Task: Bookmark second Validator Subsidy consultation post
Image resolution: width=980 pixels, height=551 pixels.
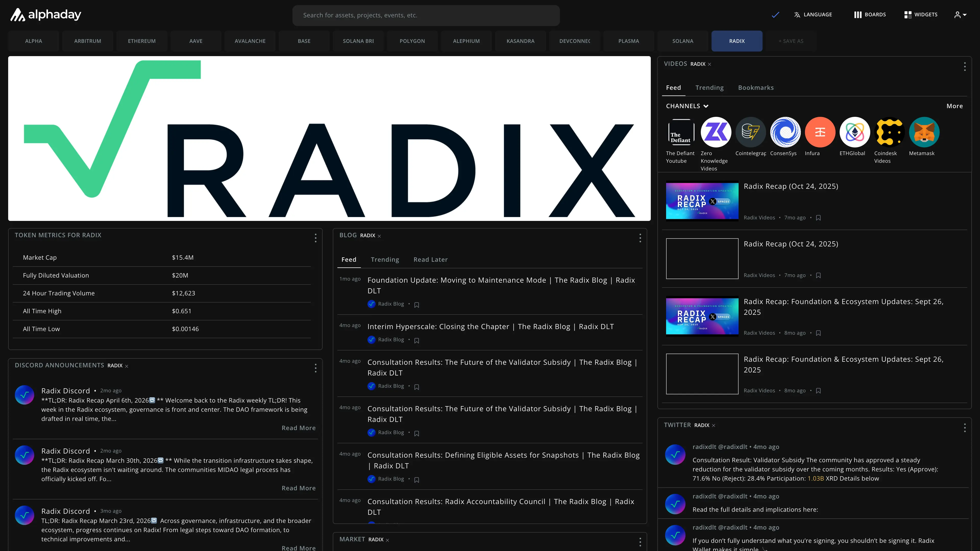Action: coord(416,433)
